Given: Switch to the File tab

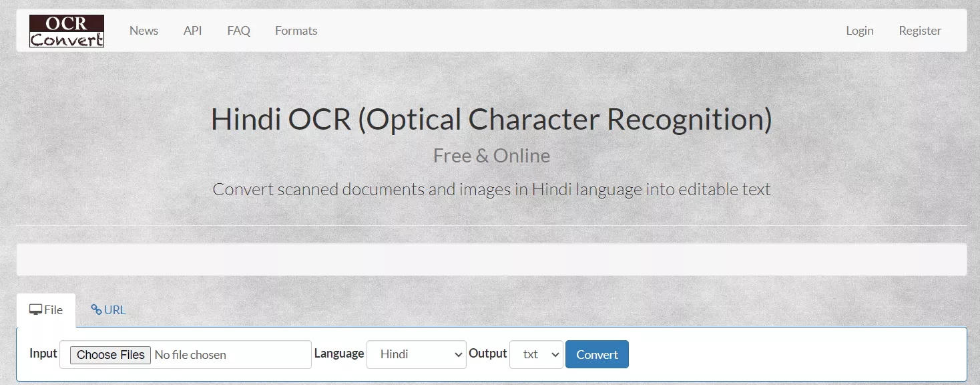Looking at the screenshot, I should pyautogui.click(x=46, y=309).
